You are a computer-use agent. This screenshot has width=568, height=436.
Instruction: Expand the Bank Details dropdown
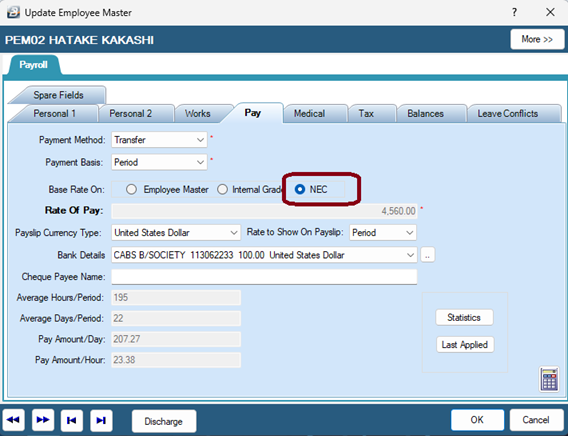coord(410,255)
